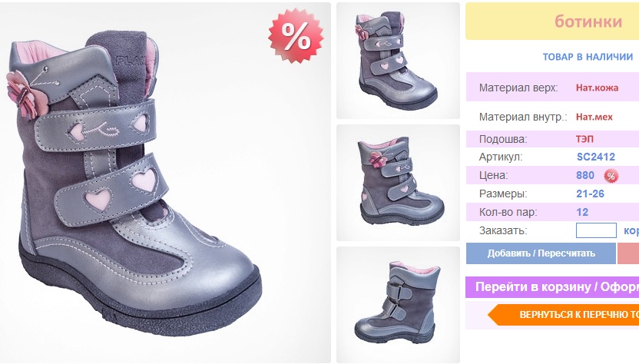Click the ботинки yellow header banner
The width and height of the screenshot is (639, 364).
pyautogui.click(x=552, y=22)
